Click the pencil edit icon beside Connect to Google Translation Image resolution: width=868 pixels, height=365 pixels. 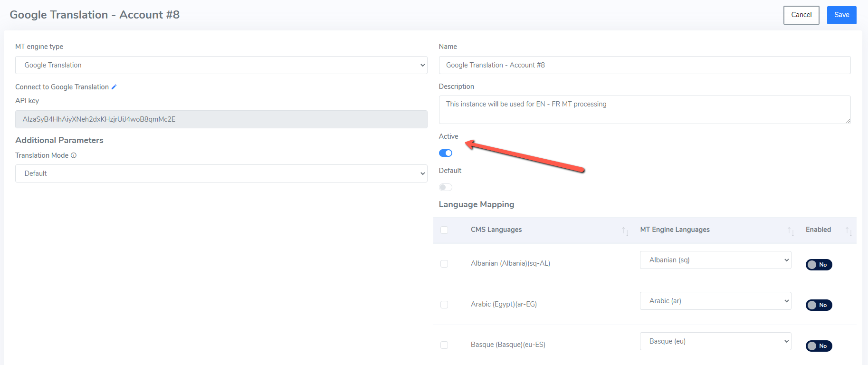pos(114,87)
